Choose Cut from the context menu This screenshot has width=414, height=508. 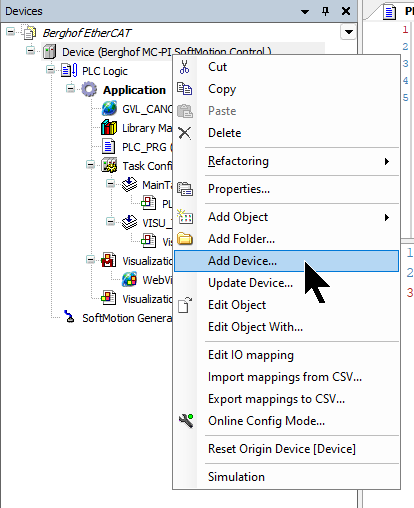(x=287, y=67)
